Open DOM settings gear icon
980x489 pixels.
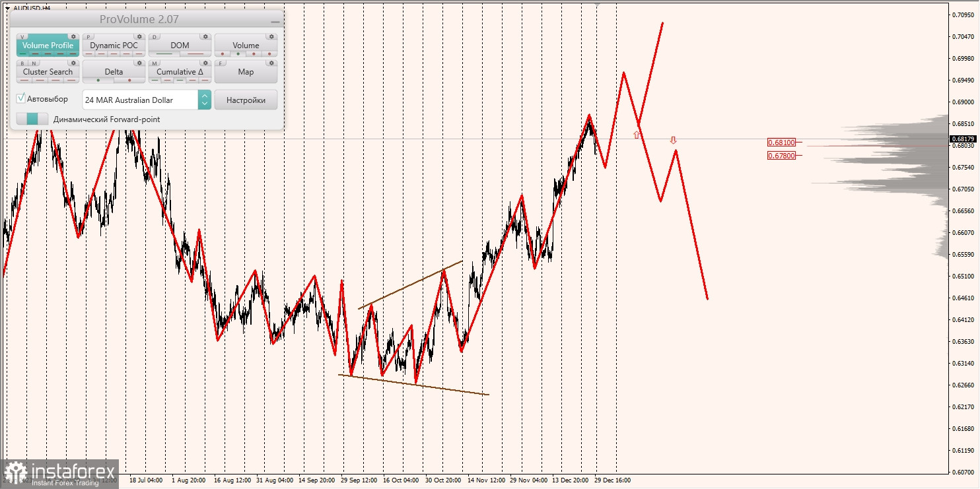point(205,37)
